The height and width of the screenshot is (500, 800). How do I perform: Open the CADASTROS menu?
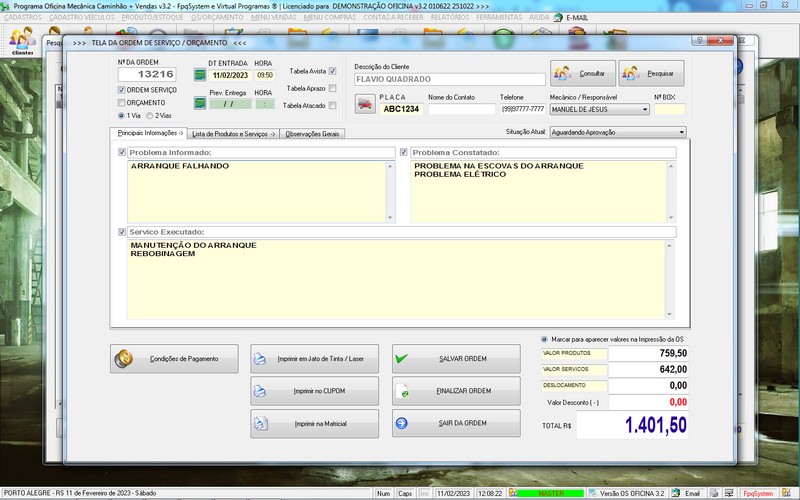click(22, 17)
